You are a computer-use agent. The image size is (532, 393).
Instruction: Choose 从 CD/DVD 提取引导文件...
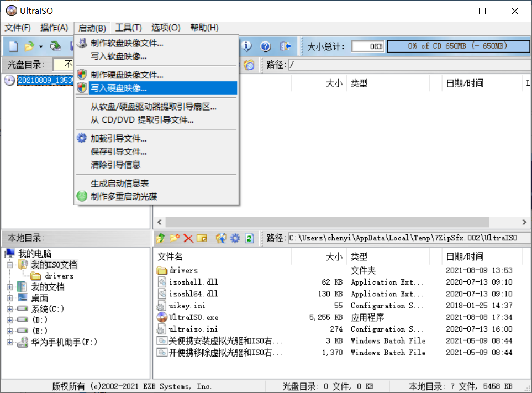[156, 120]
